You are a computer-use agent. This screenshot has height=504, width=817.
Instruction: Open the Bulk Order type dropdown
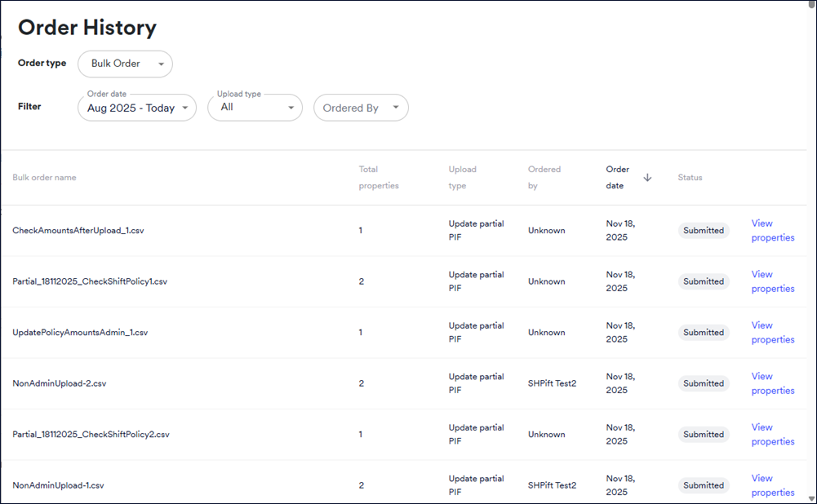(125, 64)
